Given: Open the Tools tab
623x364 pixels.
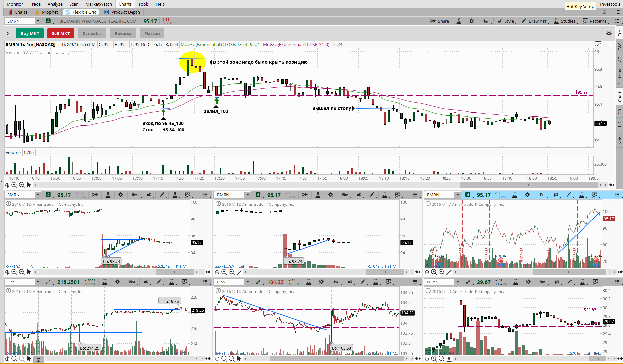Looking at the screenshot, I should click(x=144, y=4).
